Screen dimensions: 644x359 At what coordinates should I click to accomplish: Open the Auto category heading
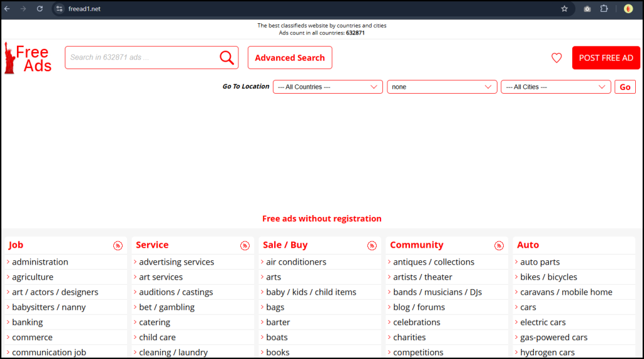[528, 245]
